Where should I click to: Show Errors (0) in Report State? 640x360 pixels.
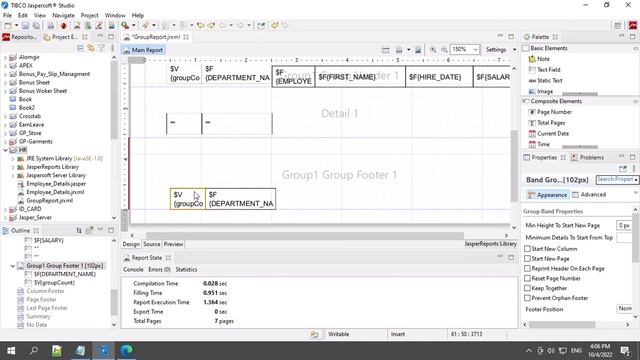[x=159, y=269]
